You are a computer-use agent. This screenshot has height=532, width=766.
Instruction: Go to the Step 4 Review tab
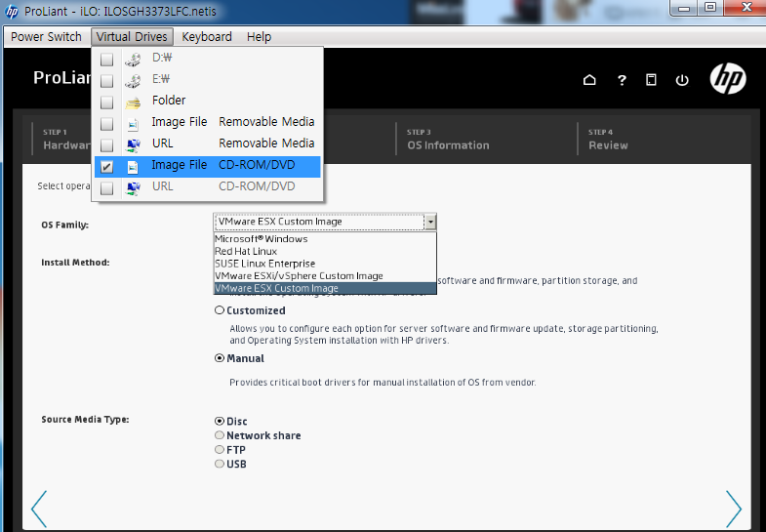(x=608, y=140)
